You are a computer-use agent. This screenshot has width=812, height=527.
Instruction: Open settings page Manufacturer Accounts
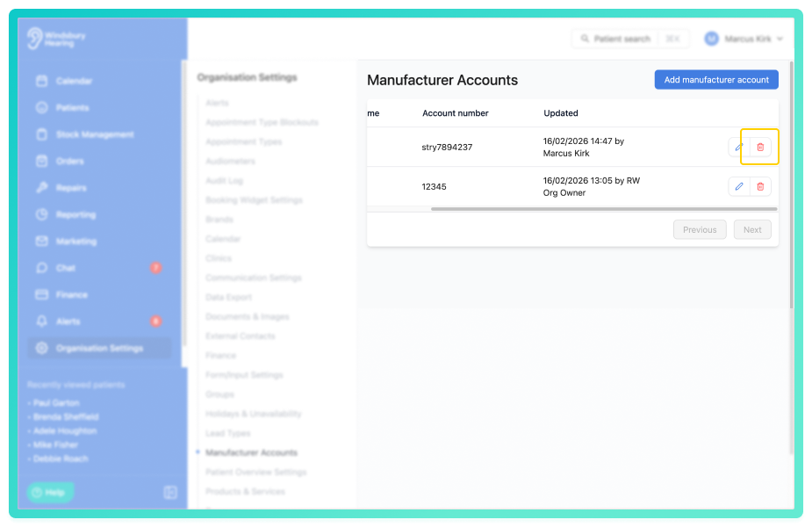(251, 453)
